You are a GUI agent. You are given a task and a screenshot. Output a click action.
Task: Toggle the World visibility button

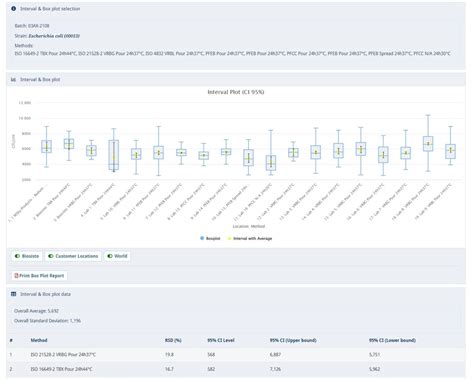(117, 256)
